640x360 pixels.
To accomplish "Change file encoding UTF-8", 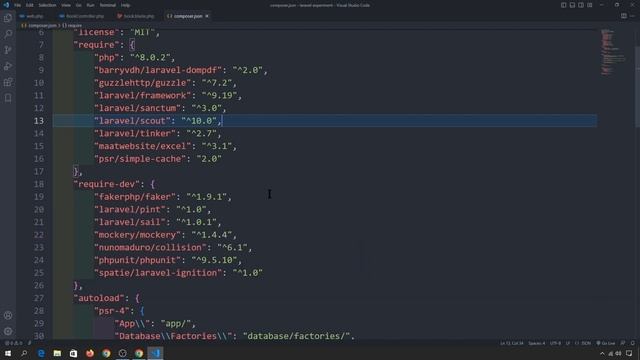I will coord(556,343).
